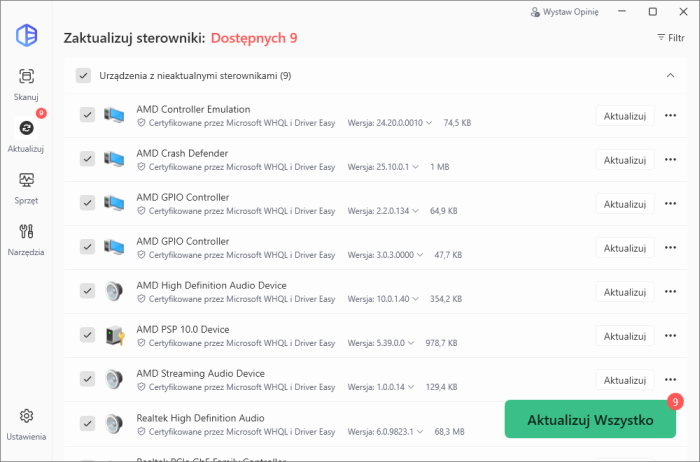Click the green Aktualizuj Wszystko button

590,420
